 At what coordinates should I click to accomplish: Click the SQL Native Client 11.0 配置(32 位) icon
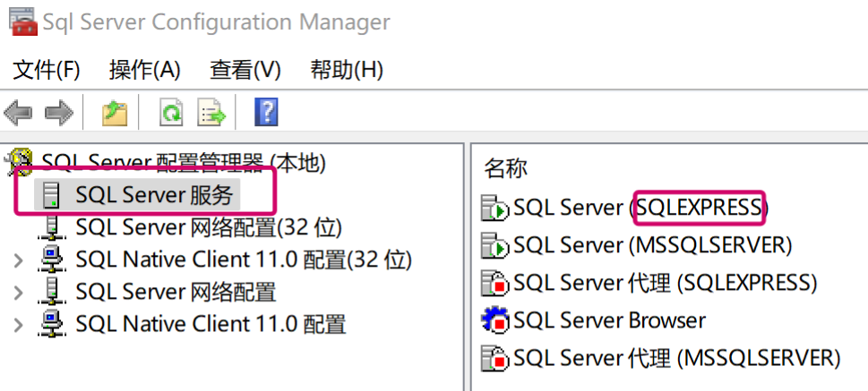click(51, 259)
